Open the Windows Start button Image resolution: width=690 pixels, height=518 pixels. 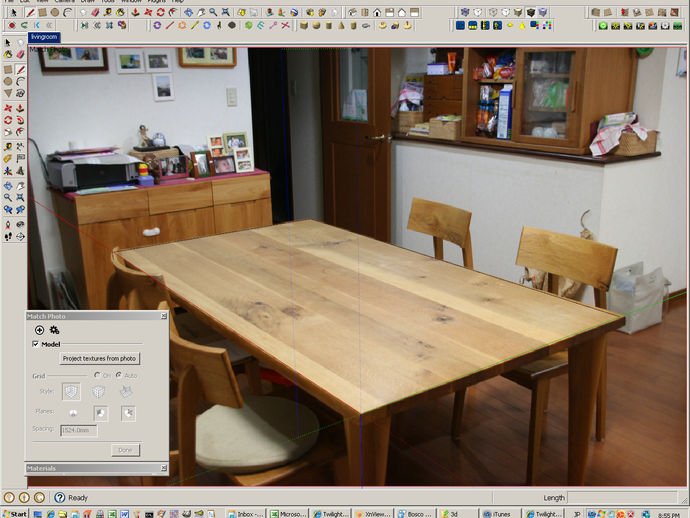point(15,514)
